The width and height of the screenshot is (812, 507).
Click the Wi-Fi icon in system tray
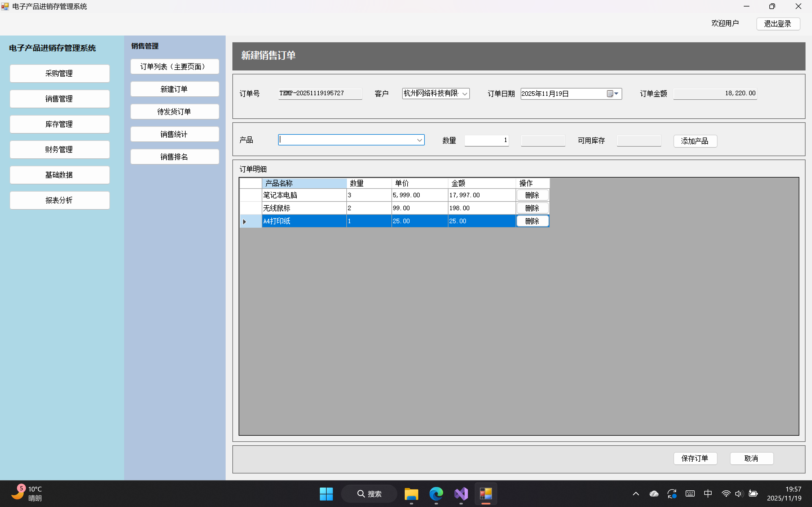pyautogui.click(x=725, y=493)
